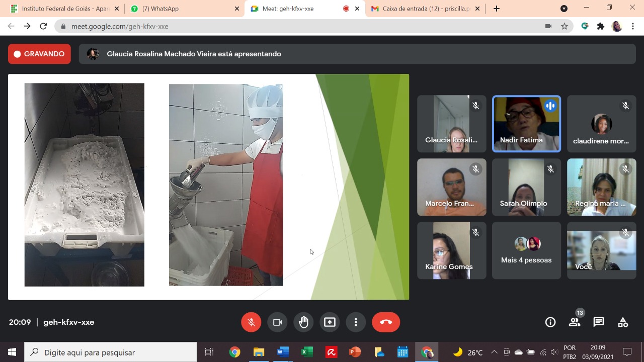The width and height of the screenshot is (644, 362).
Task: Click the Windows taskbar search box
Action: [111, 352]
